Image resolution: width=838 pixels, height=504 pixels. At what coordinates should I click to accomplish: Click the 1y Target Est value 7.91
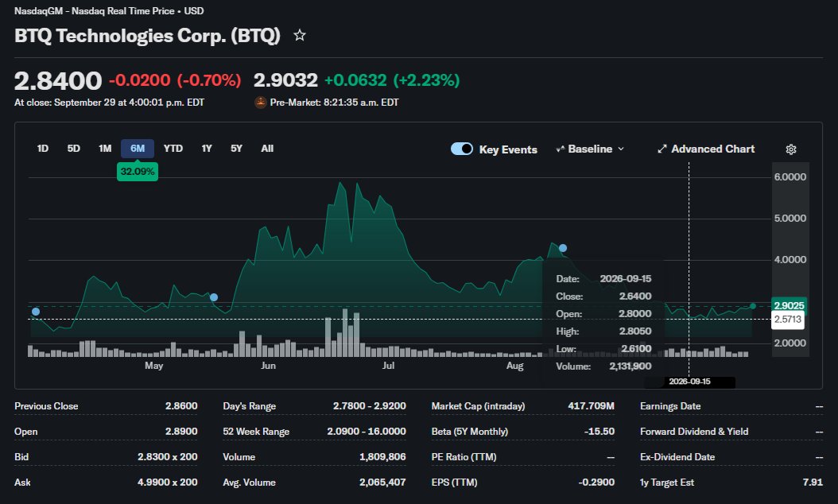point(813,482)
